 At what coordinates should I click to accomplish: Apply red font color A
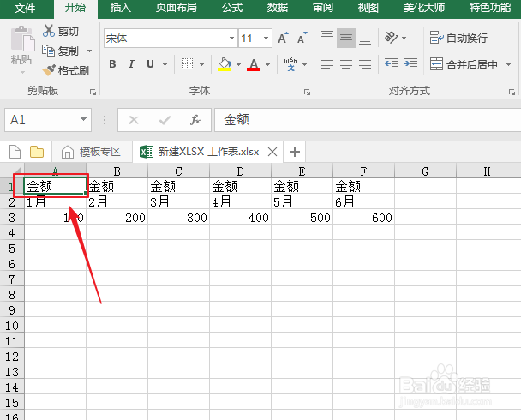pos(254,63)
